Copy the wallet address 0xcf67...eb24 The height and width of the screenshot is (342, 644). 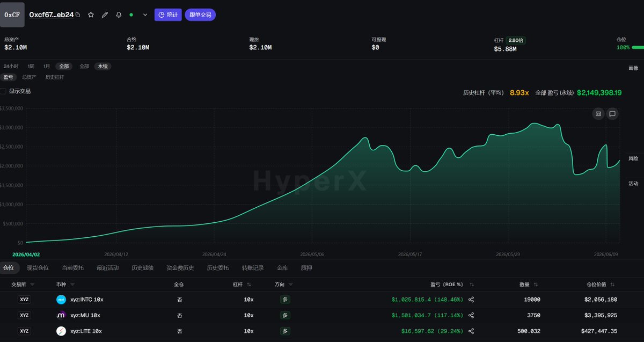tap(78, 15)
